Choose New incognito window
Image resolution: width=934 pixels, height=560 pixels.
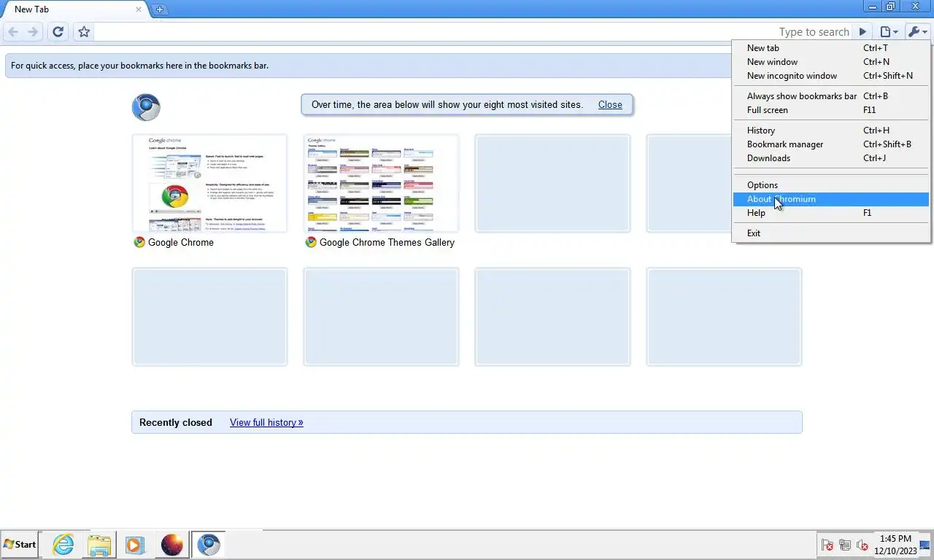[831, 76]
